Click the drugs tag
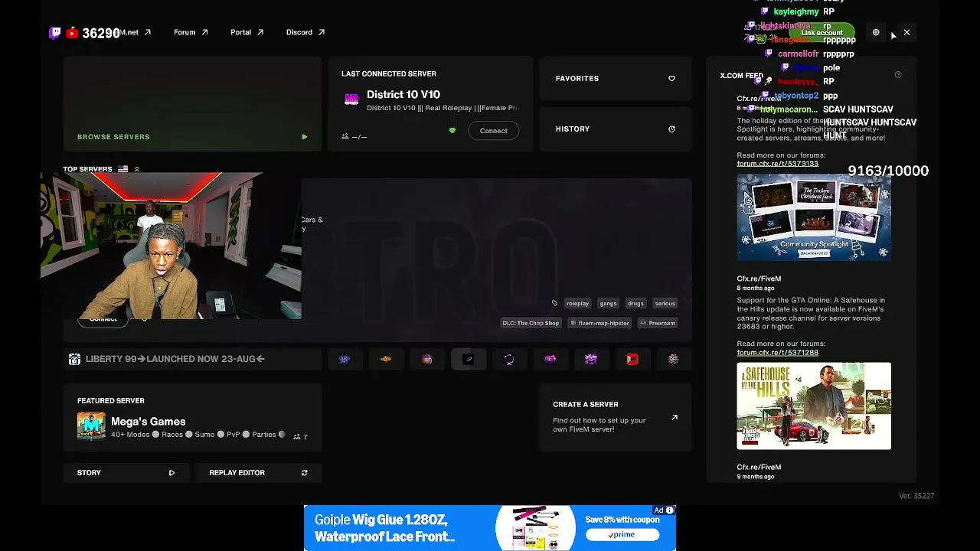 click(x=635, y=303)
